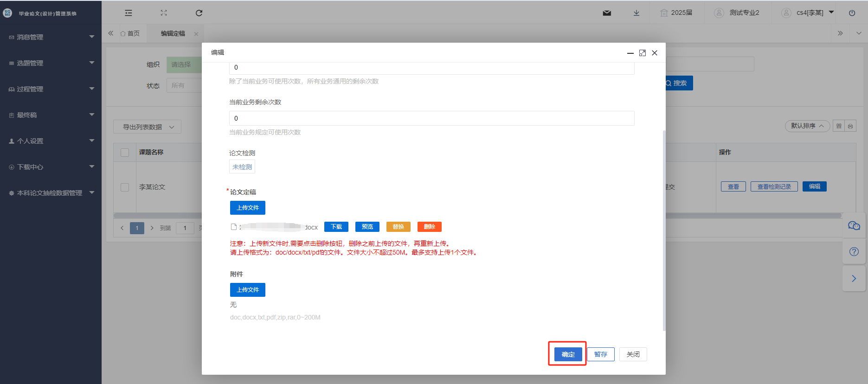
Task: Refresh the page with the reload icon
Action: pos(199,13)
